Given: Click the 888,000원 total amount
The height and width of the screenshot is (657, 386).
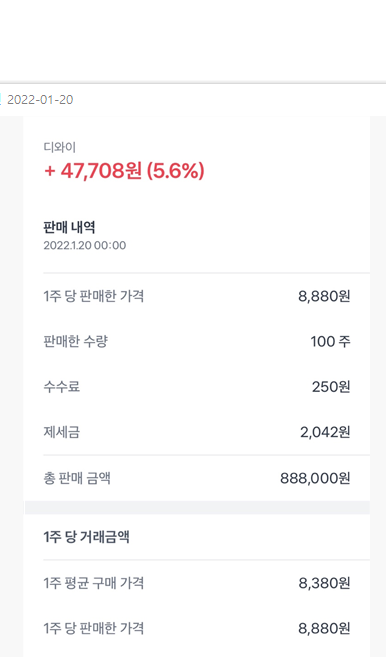Looking at the screenshot, I should click(x=315, y=478).
